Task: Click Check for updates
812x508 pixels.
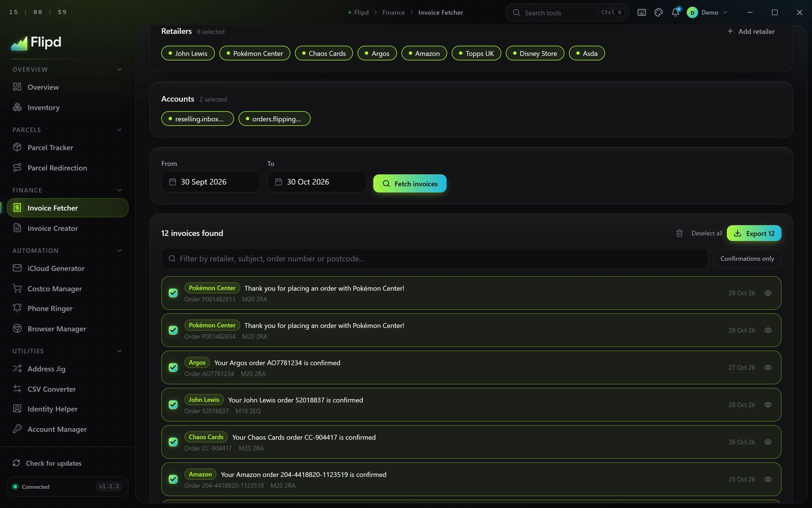Action: click(47, 463)
